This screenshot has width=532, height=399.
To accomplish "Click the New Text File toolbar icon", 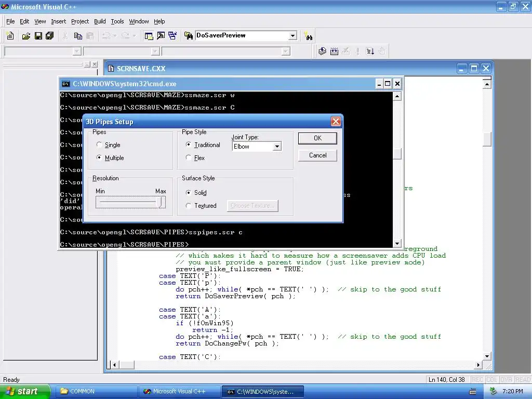I will pyautogui.click(x=10, y=36).
